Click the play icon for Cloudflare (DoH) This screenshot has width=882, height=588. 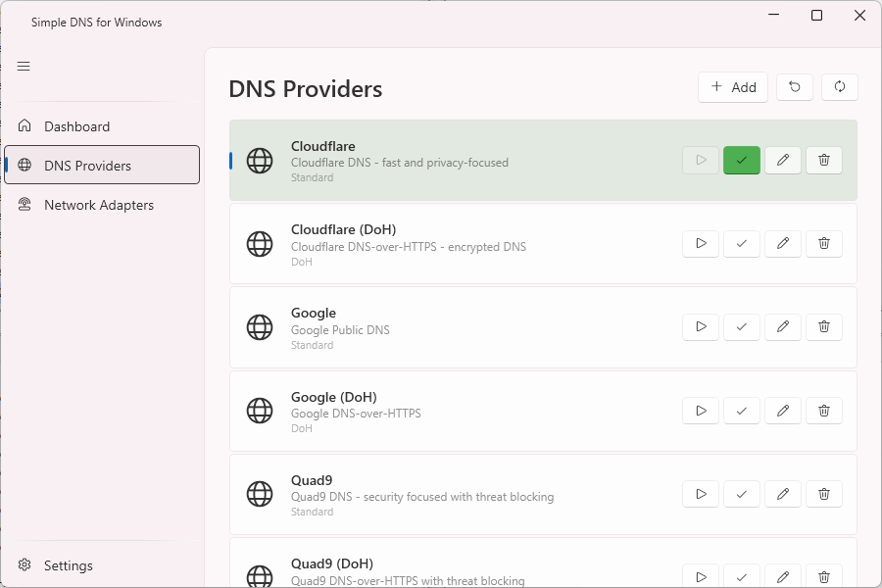(701, 244)
